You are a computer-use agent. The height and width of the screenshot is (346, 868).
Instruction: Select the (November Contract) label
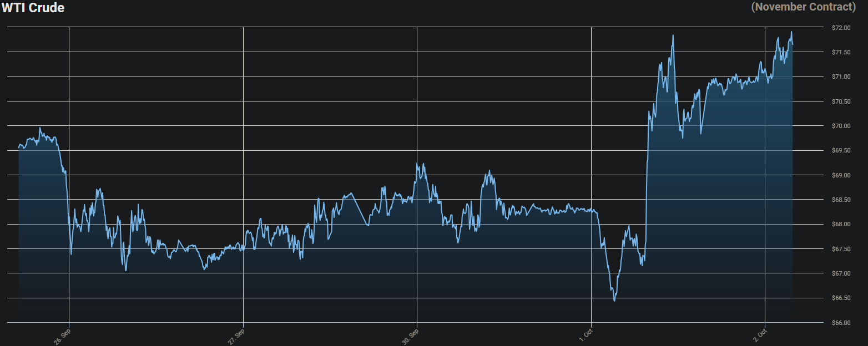[x=804, y=7]
